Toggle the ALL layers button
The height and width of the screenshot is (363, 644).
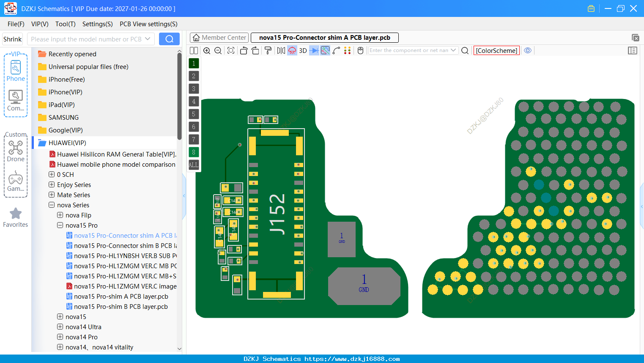(194, 165)
